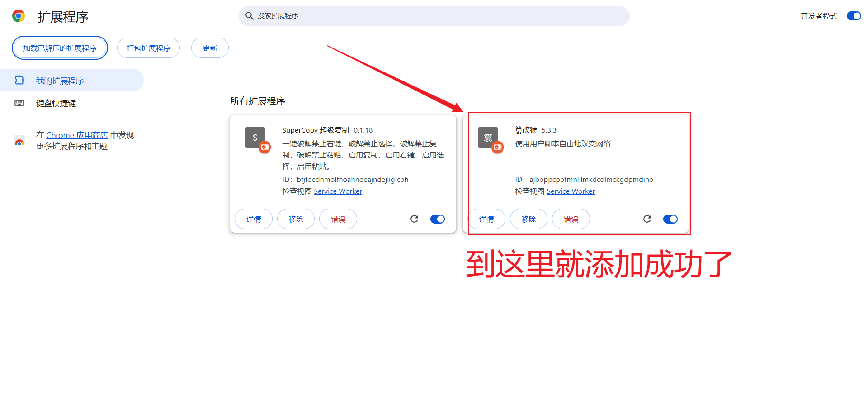Viewport: 868px width, 420px height.
Task: Open 键盘快捷键 in the sidebar
Action: coord(72,103)
